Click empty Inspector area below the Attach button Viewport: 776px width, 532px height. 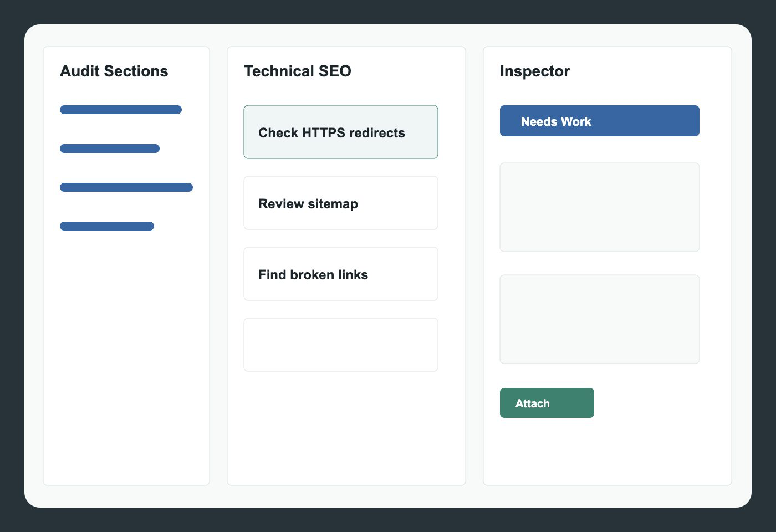point(607,452)
